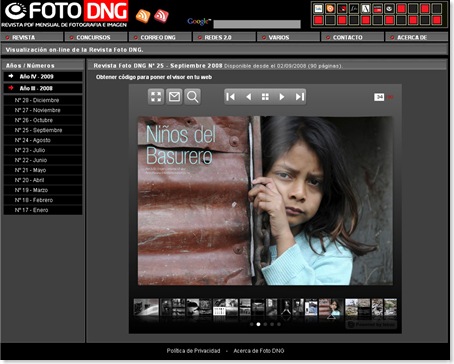
Task: Select issue Nº 27 - Noviembre
Action: click(x=43, y=110)
